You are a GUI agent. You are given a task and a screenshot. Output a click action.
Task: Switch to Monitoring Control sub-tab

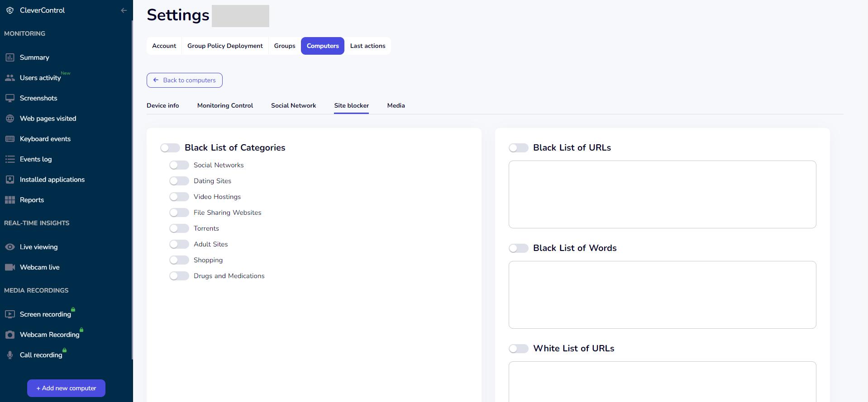click(x=225, y=105)
